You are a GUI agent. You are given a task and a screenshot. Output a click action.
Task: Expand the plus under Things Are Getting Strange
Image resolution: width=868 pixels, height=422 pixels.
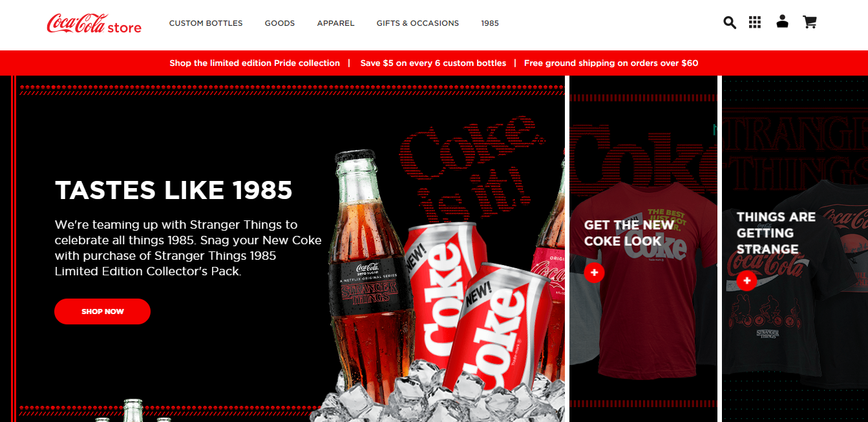click(746, 280)
